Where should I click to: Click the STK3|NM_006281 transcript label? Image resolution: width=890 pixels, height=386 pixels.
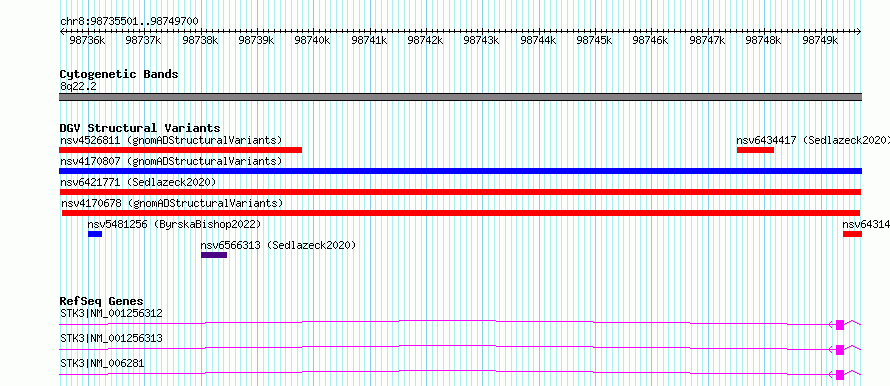[102, 363]
